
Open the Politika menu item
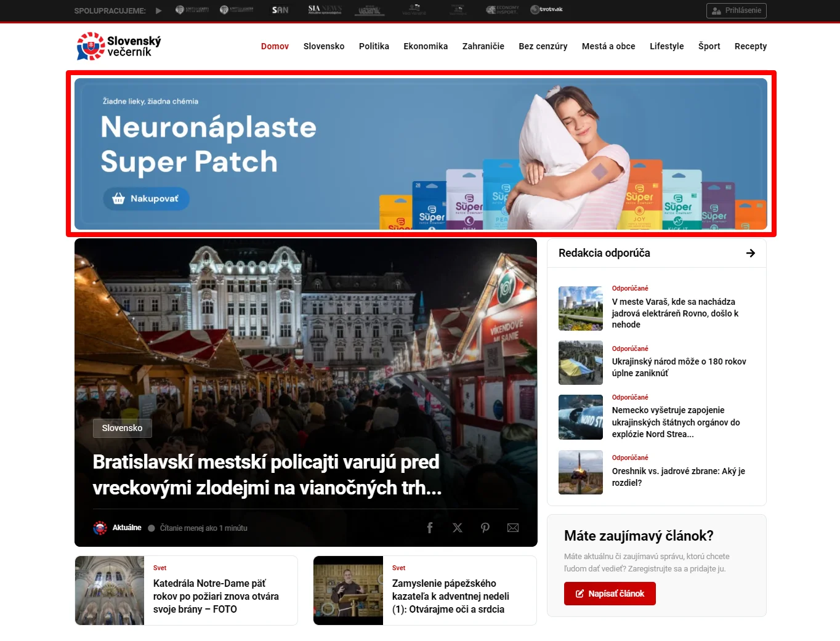(x=374, y=46)
